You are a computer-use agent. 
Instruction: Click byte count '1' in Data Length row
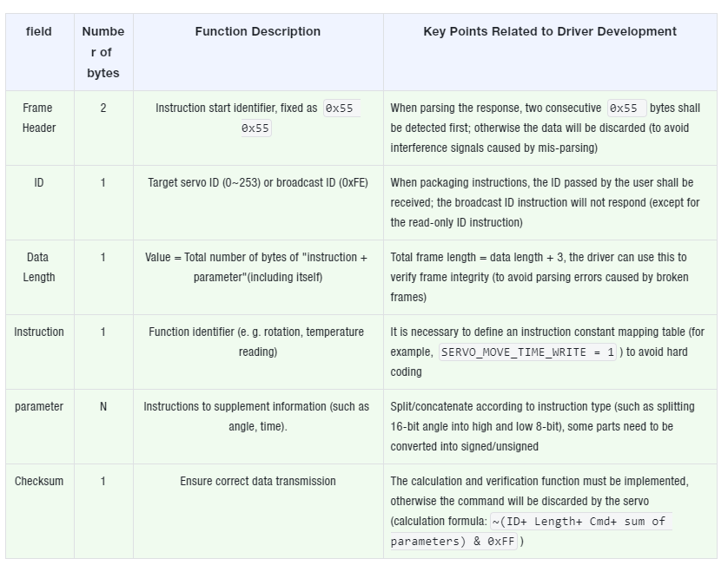coord(103,258)
